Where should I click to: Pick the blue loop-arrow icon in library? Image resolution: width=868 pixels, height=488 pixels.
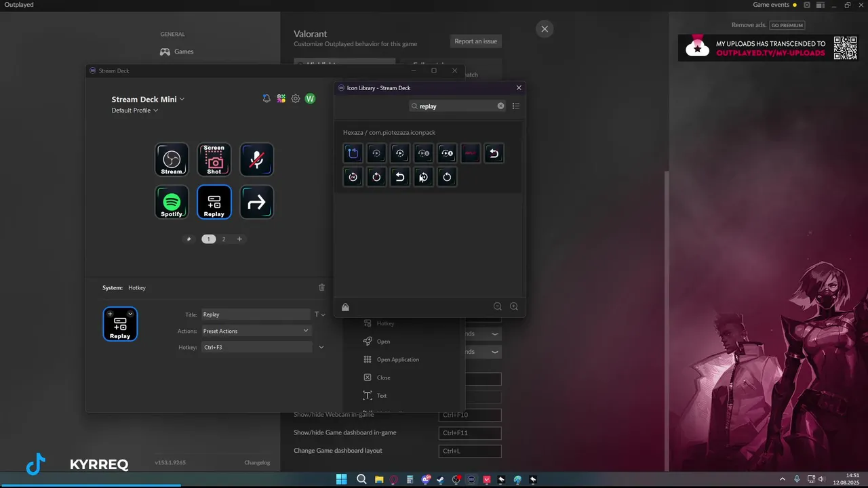pos(353,153)
